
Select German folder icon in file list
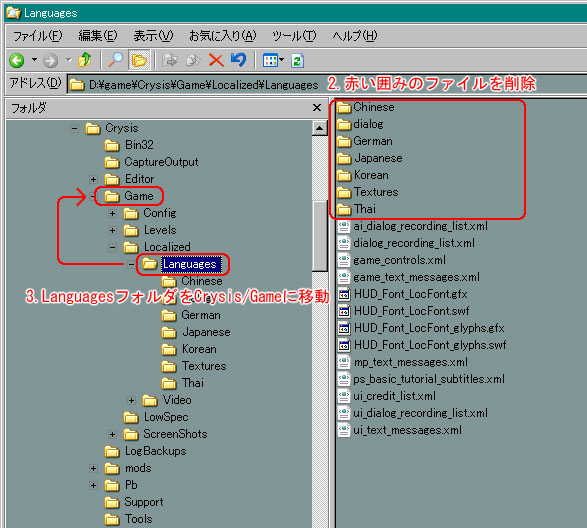(x=343, y=142)
